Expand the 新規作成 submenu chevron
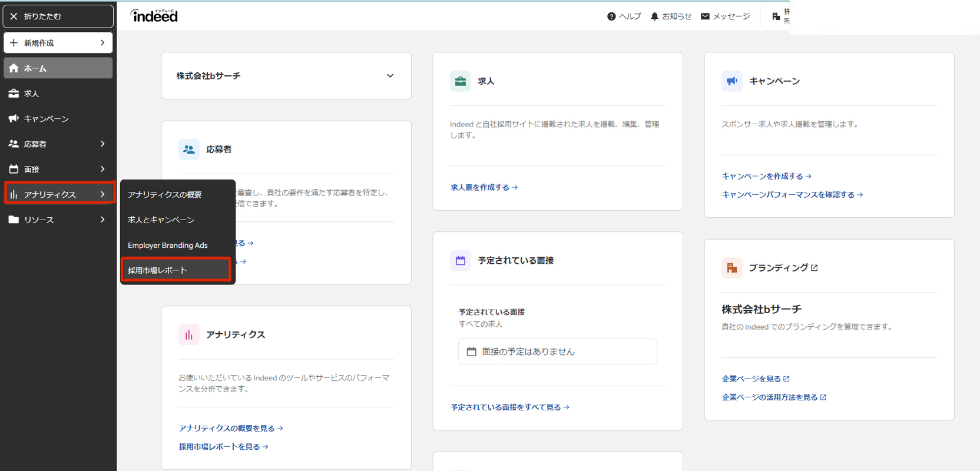Screen dimensions: 980x471 coord(102,43)
